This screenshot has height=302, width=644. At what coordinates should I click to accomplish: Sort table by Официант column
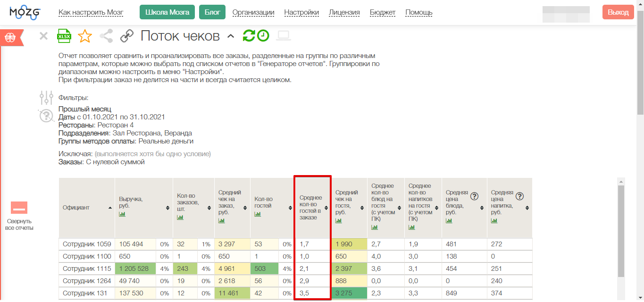pyautogui.click(x=110, y=208)
